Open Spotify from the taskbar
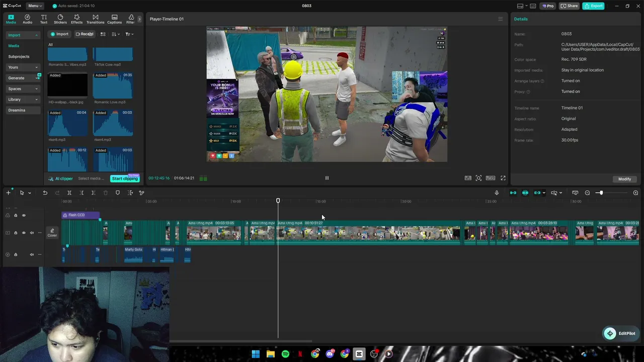Viewport: 644px width, 362px height. (x=285, y=354)
